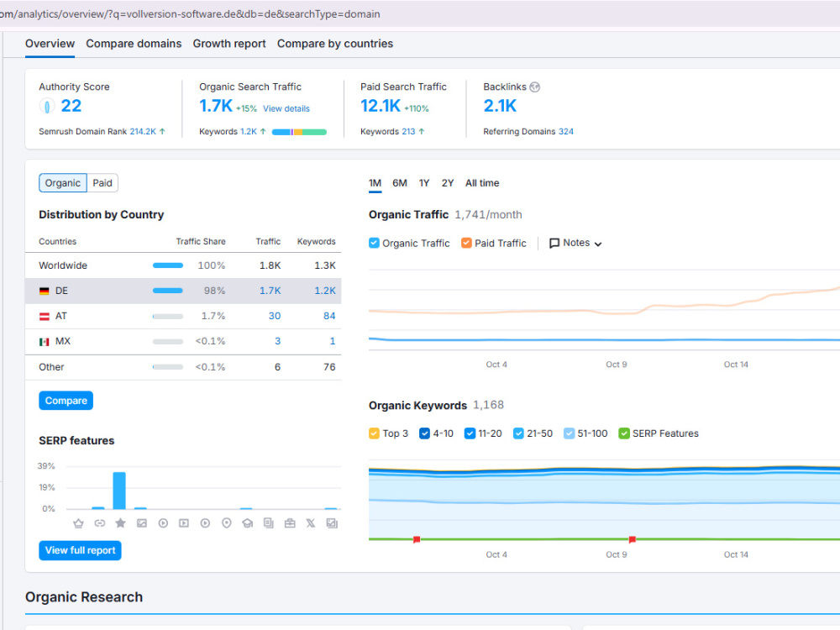Open the Growth report tab
Viewport: 840px width, 630px height.
229,44
